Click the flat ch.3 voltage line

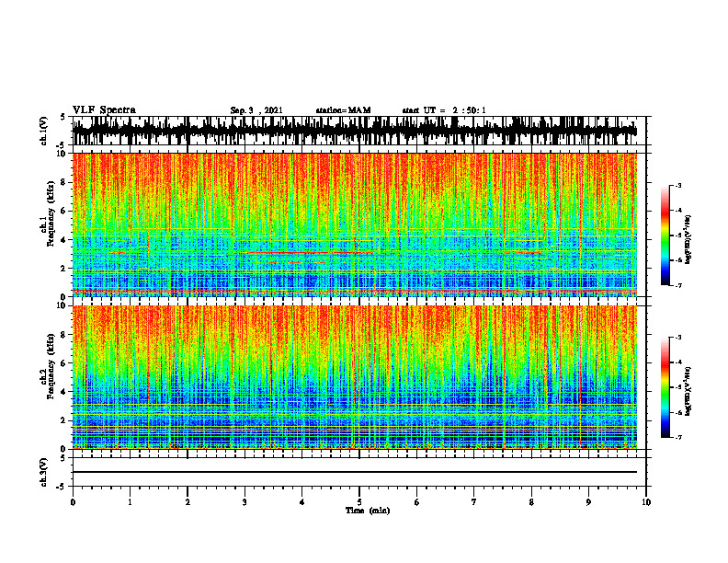(x=355, y=472)
